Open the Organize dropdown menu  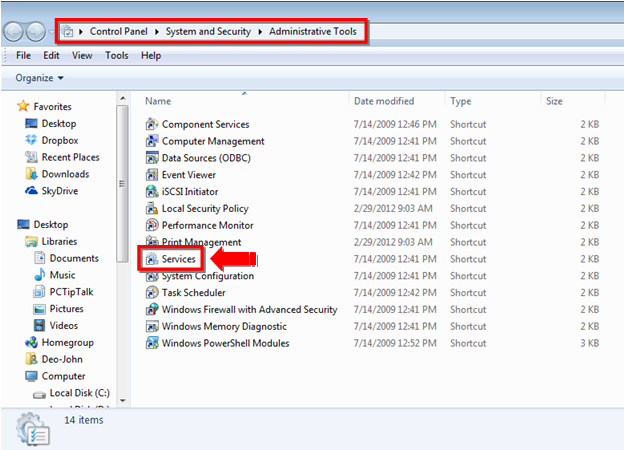click(x=39, y=78)
